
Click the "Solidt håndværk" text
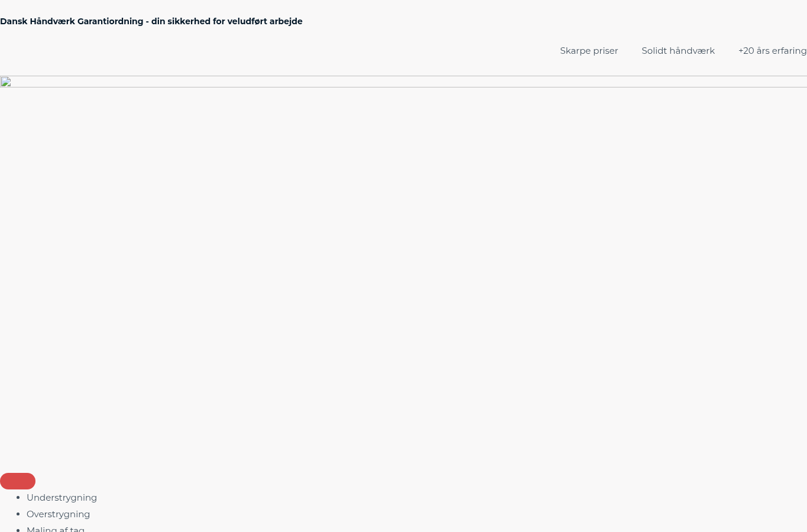[x=678, y=51]
